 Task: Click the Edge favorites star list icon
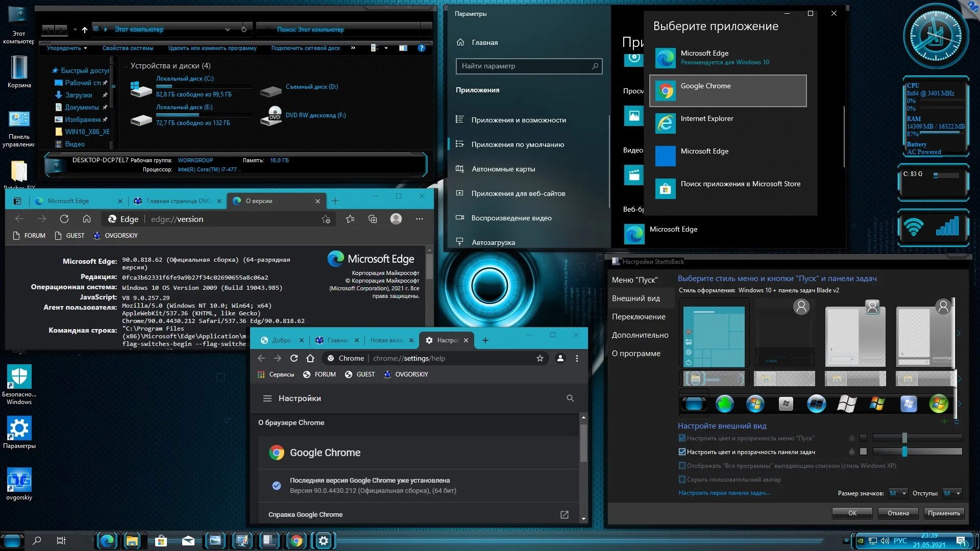point(350,219)
